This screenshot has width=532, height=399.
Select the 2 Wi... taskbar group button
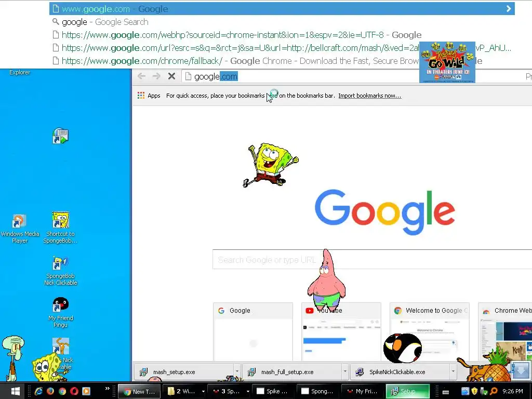point(182,392)
